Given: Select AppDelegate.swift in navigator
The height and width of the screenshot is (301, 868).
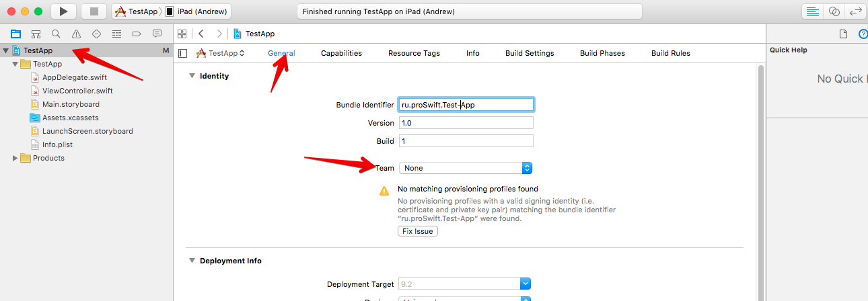Looking at the screenshot, I should click(74, 77).
